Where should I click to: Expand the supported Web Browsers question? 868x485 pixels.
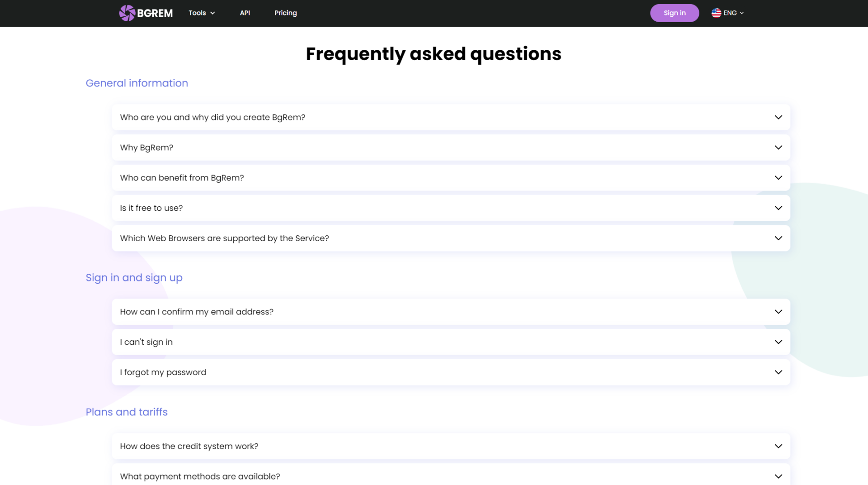tap(224, 238)
